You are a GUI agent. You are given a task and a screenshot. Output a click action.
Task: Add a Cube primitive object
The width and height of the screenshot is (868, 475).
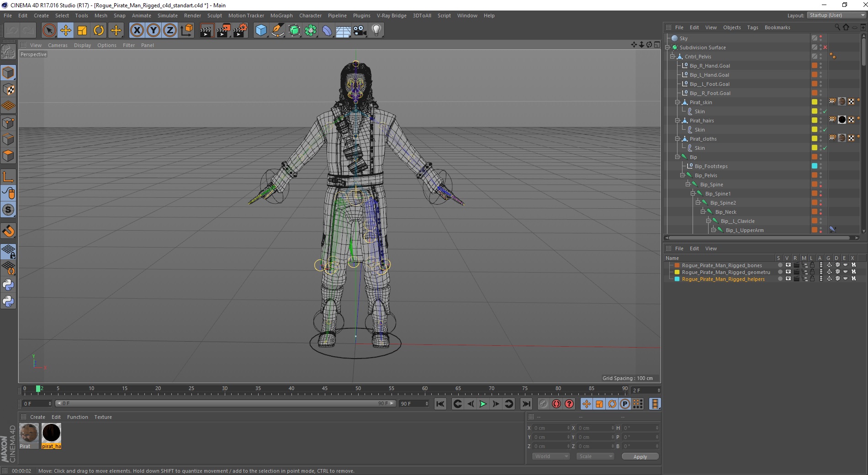[261, 31]
